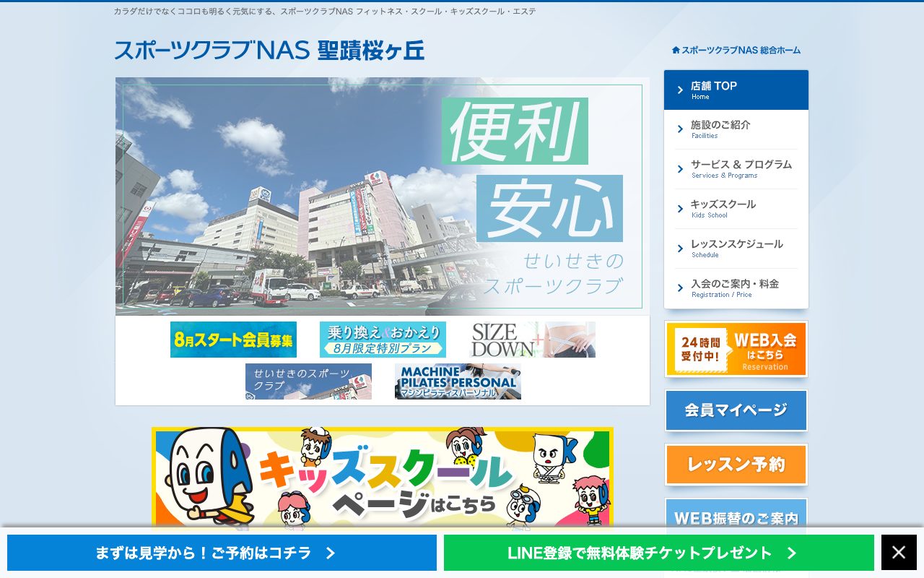Close the bottom banner with the X

[899, 553]
